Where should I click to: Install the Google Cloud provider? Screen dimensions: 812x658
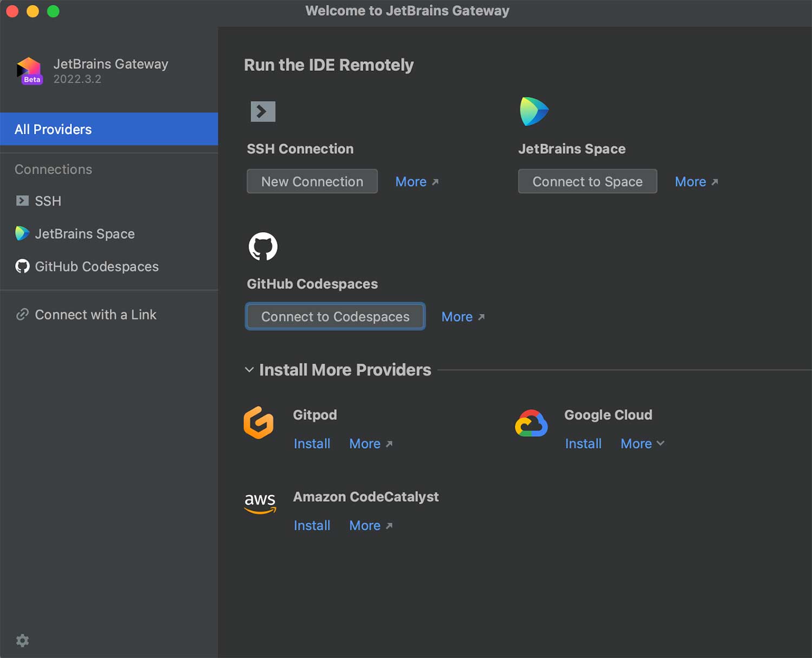[583, 444]
